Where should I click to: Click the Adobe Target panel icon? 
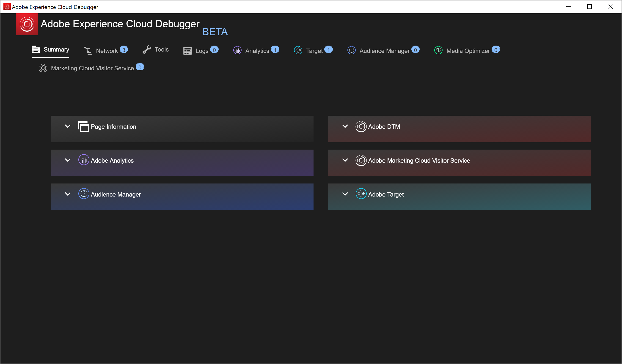coord(361,194)
